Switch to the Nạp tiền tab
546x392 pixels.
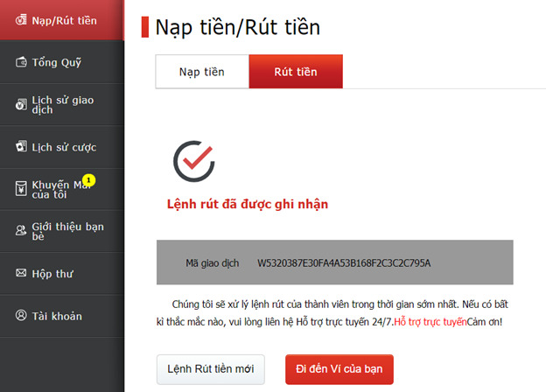click(202, 72)
